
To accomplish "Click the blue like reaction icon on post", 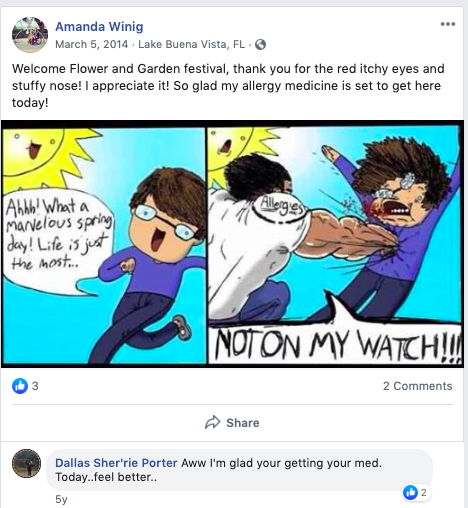I will point(20,386).
